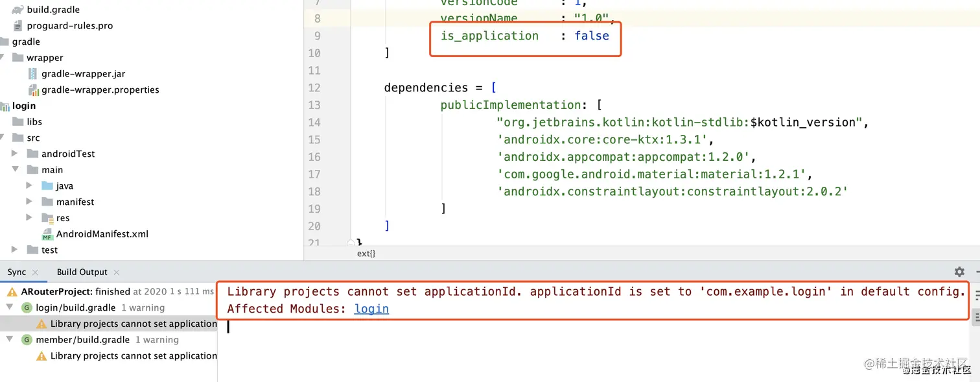
Task: Collapse the member/build.gradle warning node
Action: click(10, 339)
